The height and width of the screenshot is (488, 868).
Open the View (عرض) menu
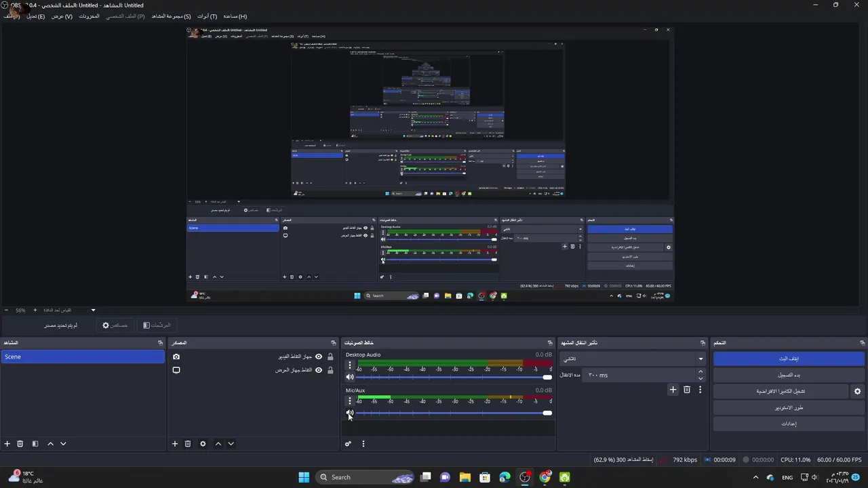pyautogui.click(x=62, y=16)
